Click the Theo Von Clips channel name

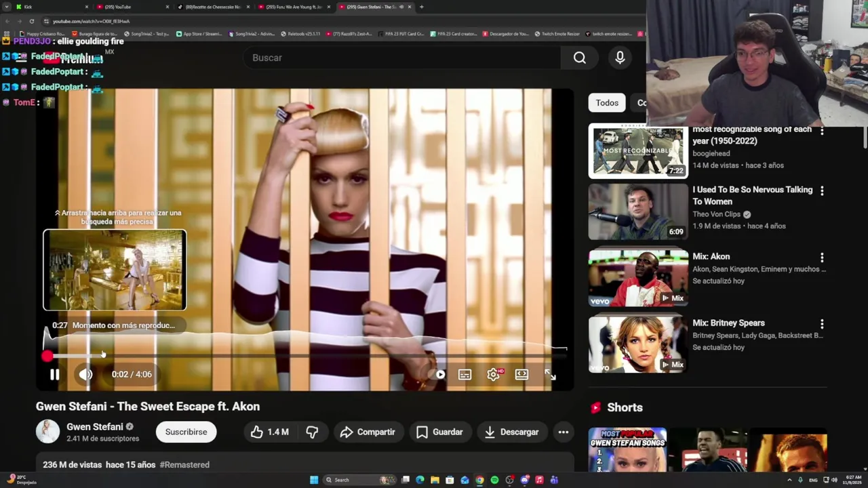click(x=716, y=214)
